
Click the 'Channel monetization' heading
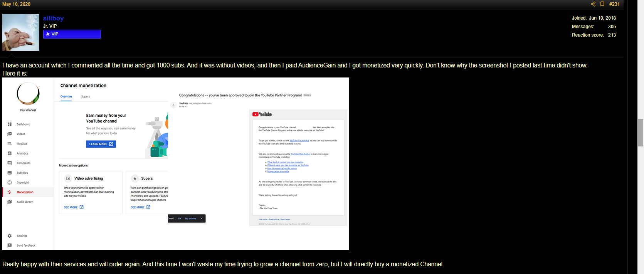(x=83, y=86)
